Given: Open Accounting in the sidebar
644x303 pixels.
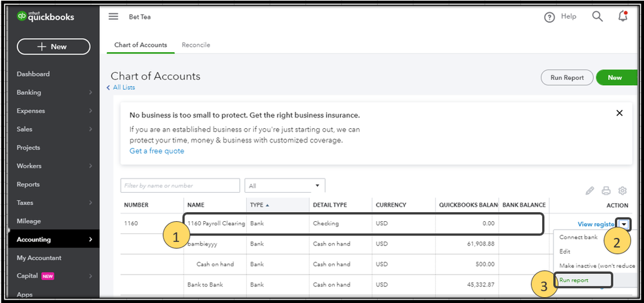Looking at the screenshot, I should (x=34, y=239).
